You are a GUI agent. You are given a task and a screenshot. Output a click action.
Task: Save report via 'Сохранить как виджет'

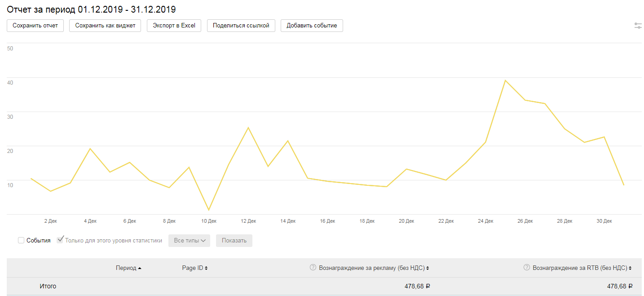tap(105, 26)
